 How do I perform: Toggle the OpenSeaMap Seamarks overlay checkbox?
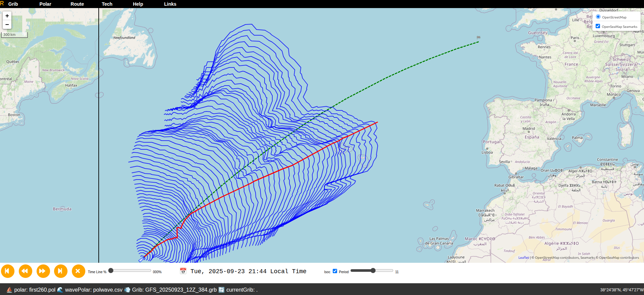[598, 26]
